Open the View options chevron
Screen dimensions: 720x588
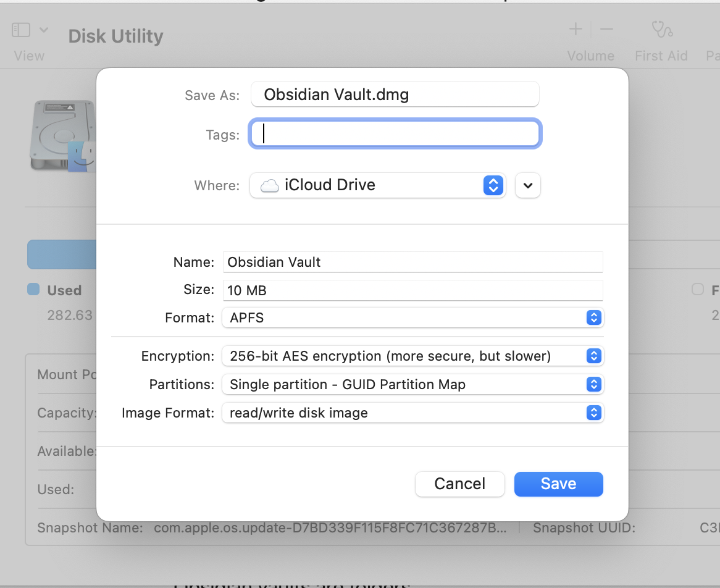pyautogui.click(x=44, y=30)
